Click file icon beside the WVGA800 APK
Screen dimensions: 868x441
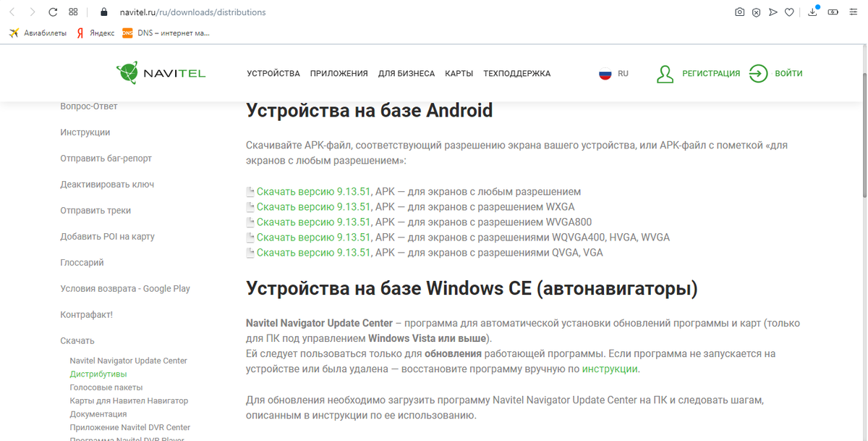click(x=250, y=222)
